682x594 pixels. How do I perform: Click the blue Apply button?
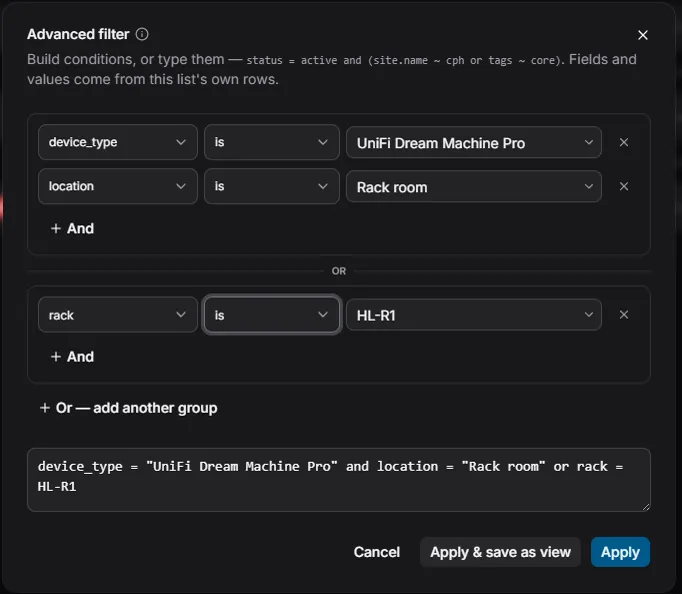620,552
